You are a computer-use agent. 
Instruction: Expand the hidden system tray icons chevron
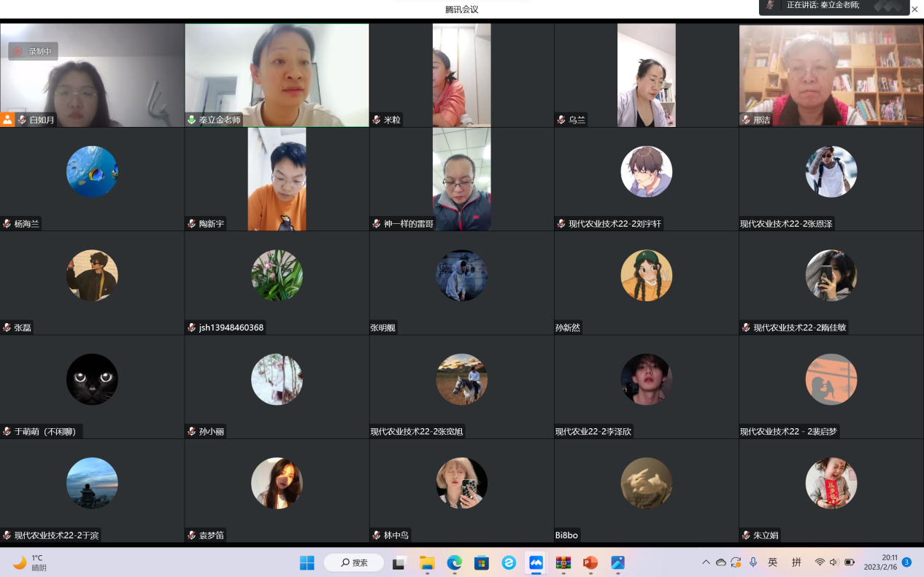[x=706, y=562]
